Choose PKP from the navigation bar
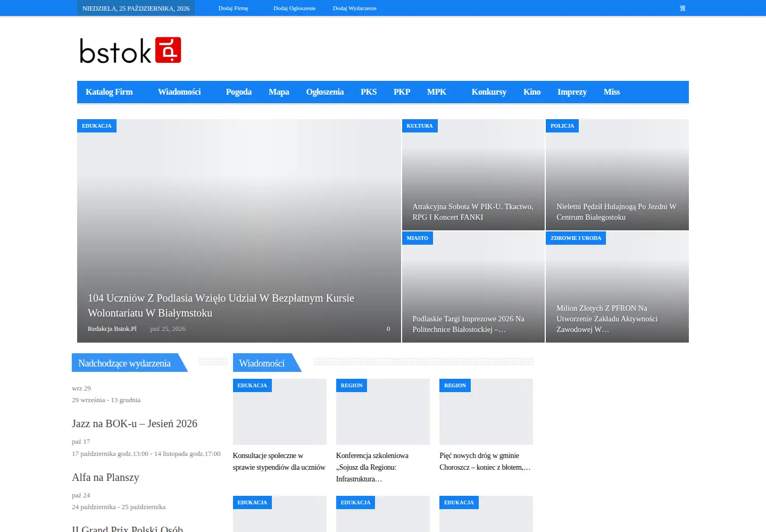This screenshot has height=532, width=766. coord(402,92)
